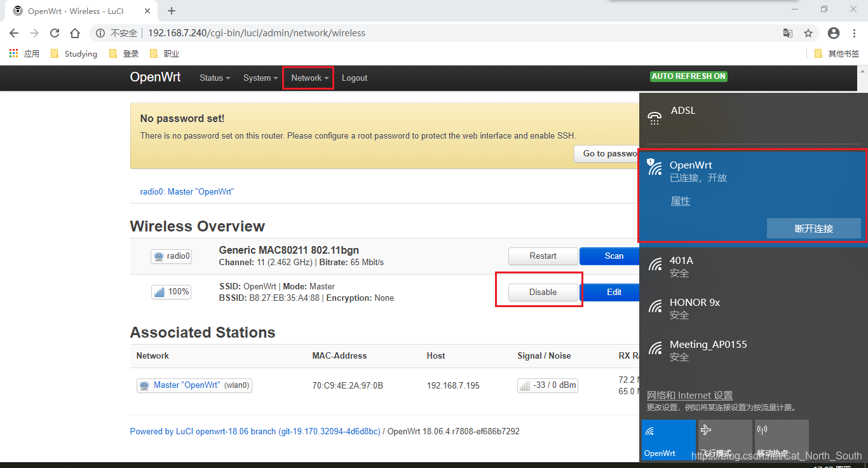The width and height of the screenshot is (868, 468).
Task: Open the browser home page
Action: (x=75, y=33)
